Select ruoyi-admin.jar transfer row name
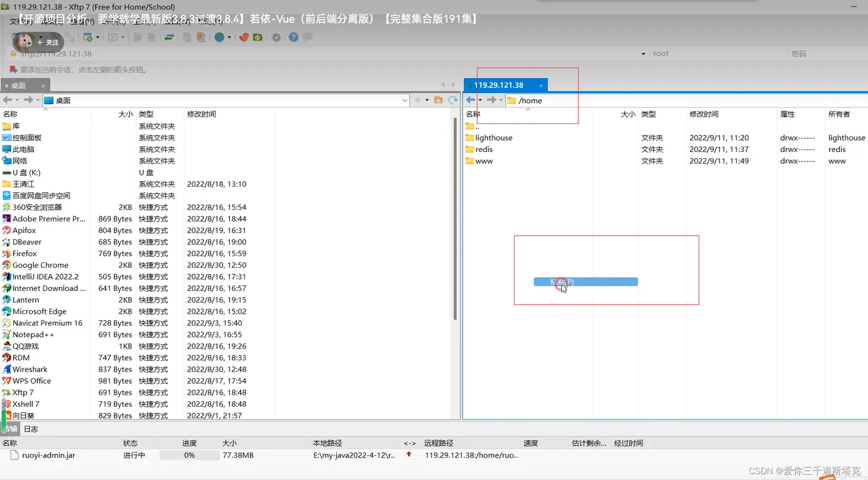The image size is (868, 480). [x=48, y=455]
